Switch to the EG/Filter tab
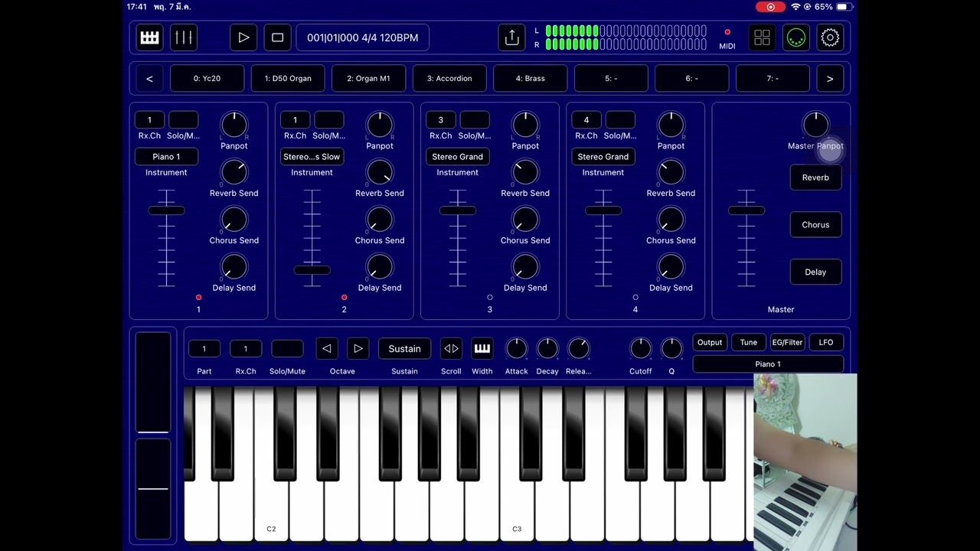980x551 pixels. (x=787, y=343)
